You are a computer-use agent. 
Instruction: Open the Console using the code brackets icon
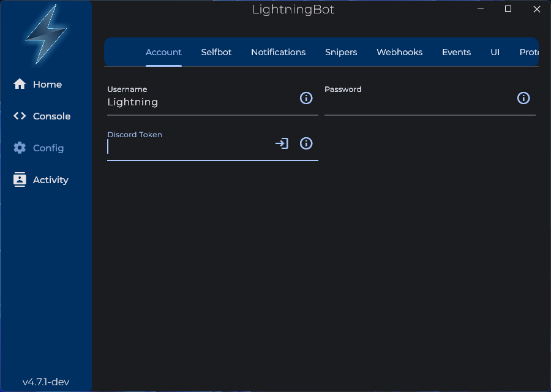click(18, 116)
